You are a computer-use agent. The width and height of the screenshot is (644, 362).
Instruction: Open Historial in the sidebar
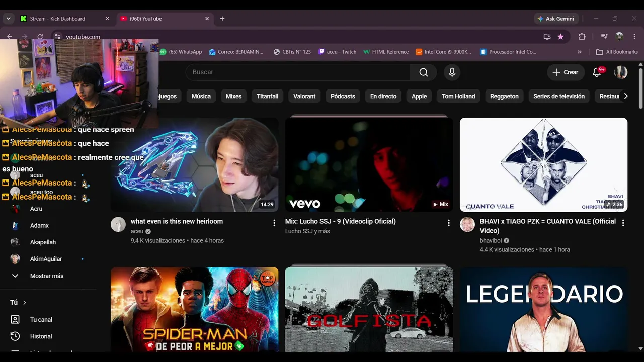[x=41, y=336]
